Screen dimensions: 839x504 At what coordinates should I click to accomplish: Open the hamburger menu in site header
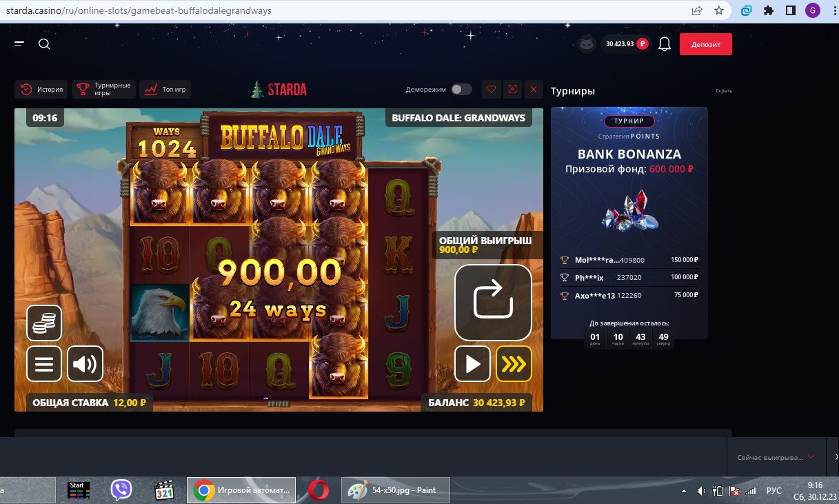click(x=19, y=44)
